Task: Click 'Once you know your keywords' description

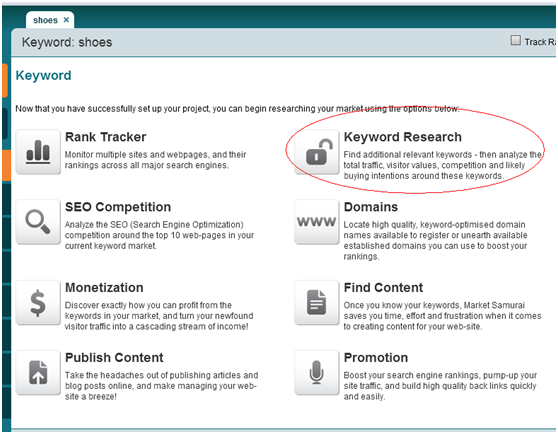Action: [x=442, y=316]
